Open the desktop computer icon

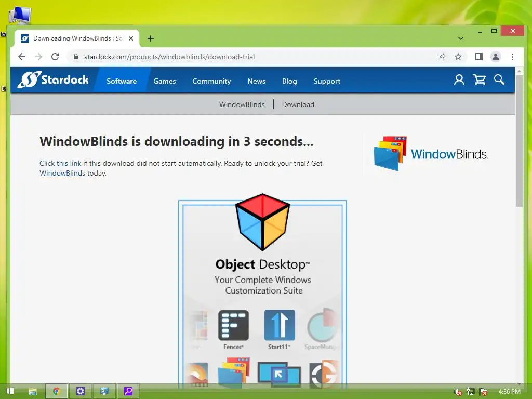point(20,15)
